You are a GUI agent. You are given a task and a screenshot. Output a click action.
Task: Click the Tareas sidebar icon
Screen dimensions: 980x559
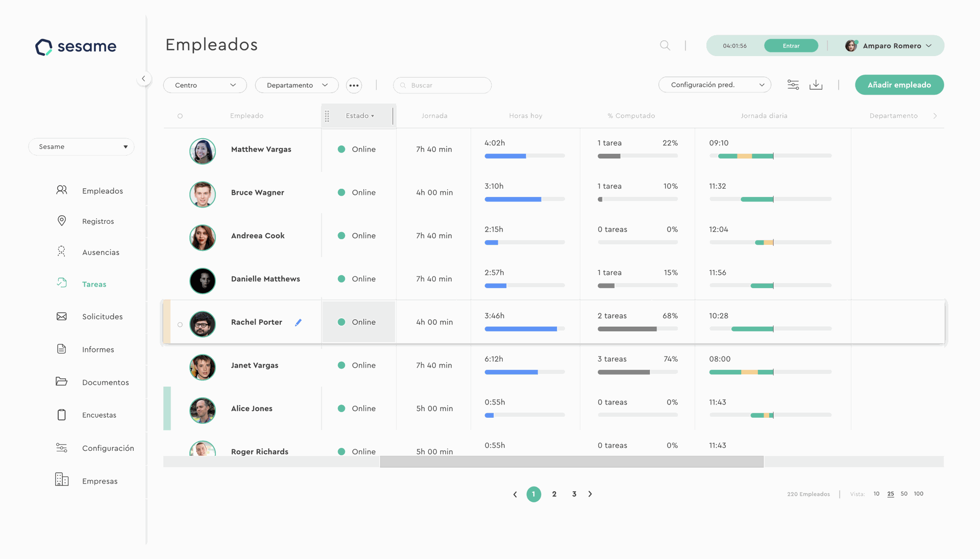[61, 283]
